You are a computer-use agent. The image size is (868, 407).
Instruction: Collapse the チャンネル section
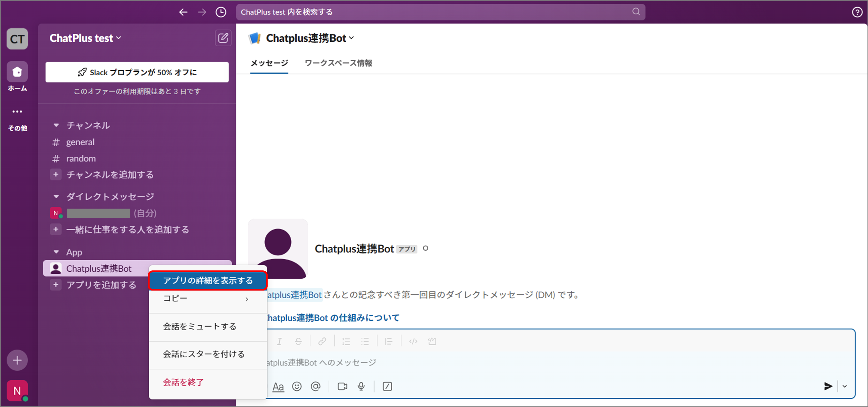pos(56,125)
